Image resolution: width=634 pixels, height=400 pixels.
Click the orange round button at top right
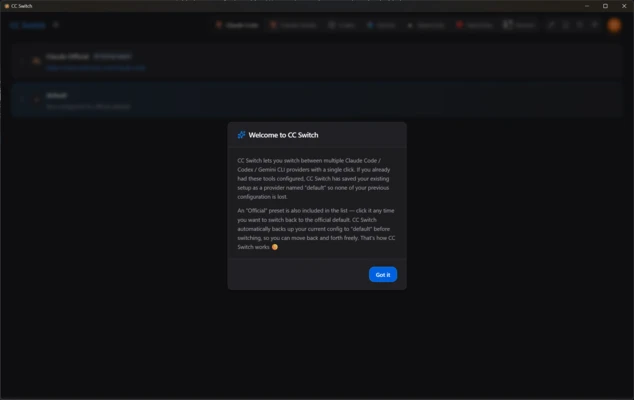614,25
